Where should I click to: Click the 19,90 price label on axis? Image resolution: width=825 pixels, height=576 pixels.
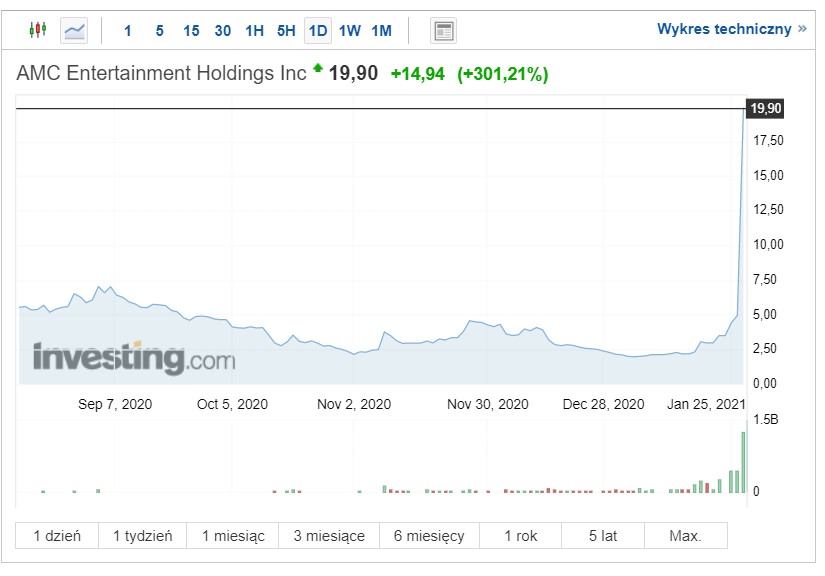(766, 108)
